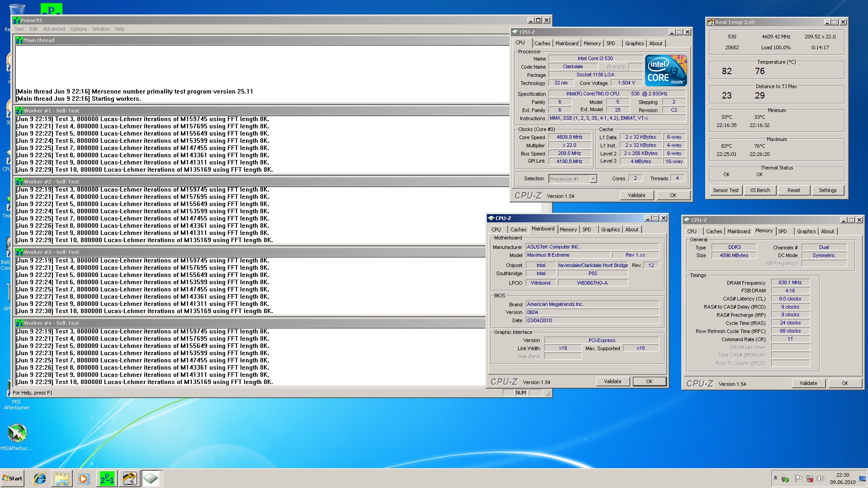Open the Options menu in Prime95
Screen dimensions: 868x488
78,29
